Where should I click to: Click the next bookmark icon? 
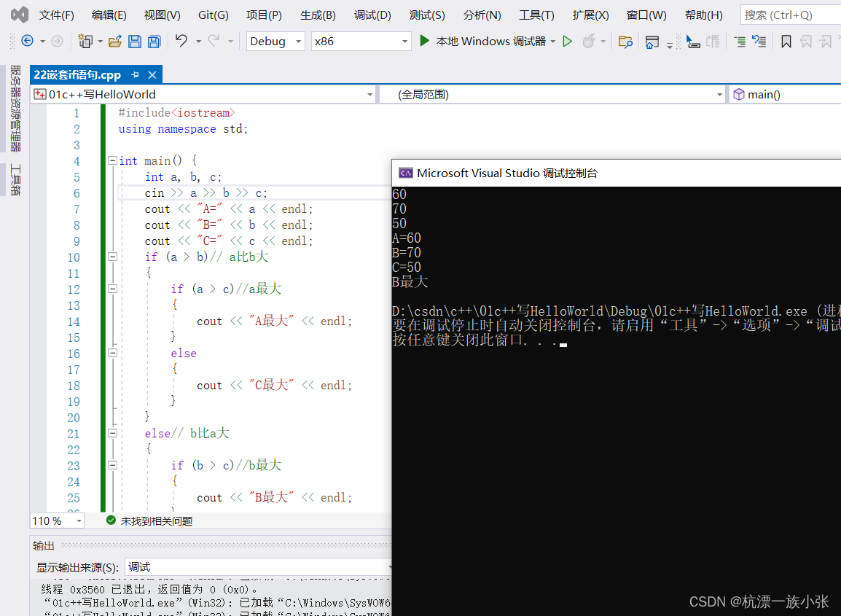point(826,42)
